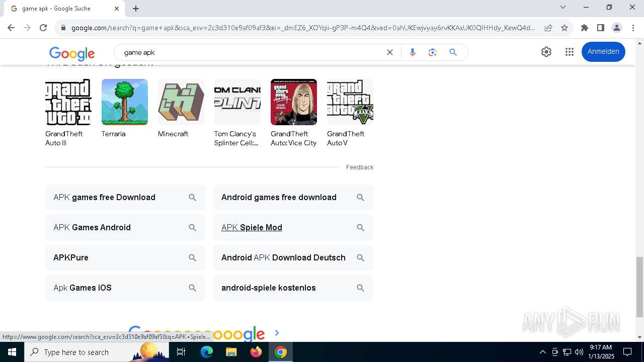Open the Google apps grid
Screen dimensions: 644x362
(x=570, y=52)
